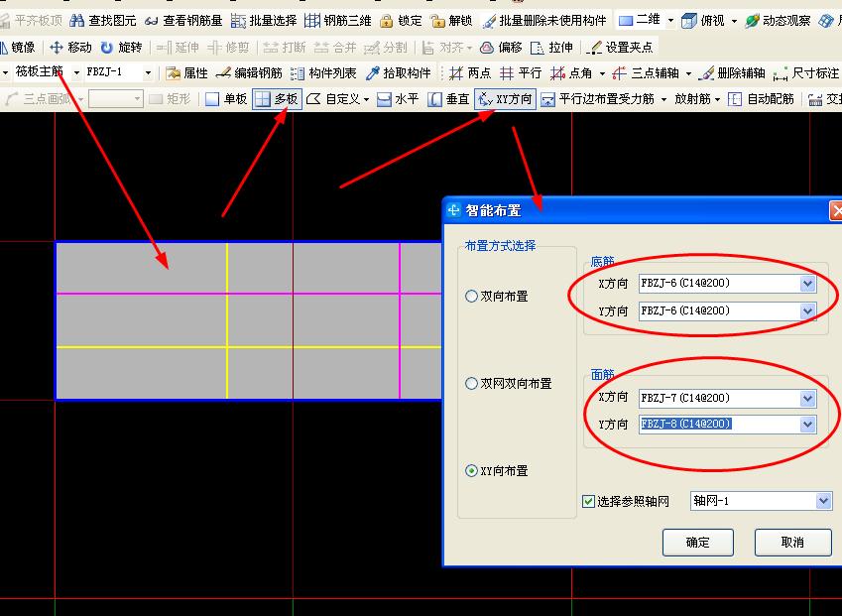The height and width of the screenshot is (616, 842).
Task: Select 两点 two-point axis tool
Action: pos(470,73)
